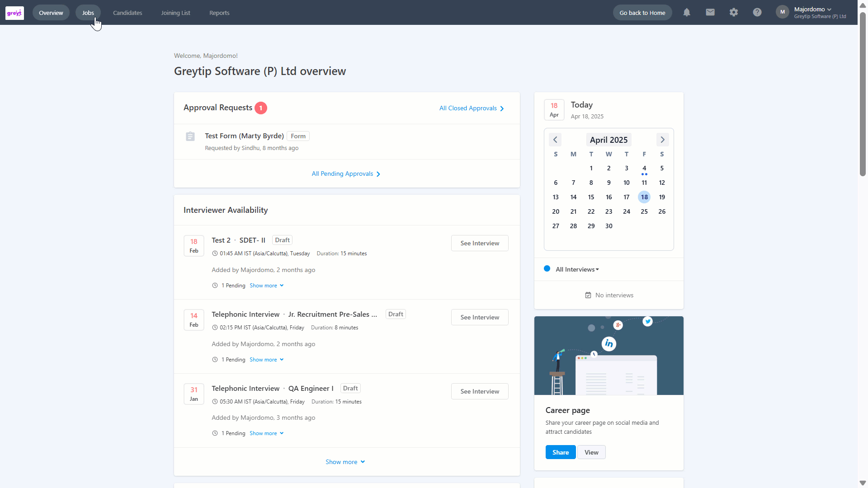Open the Joining List tab
The height and width of the screenshot is (488, 868).
(175, 13)
